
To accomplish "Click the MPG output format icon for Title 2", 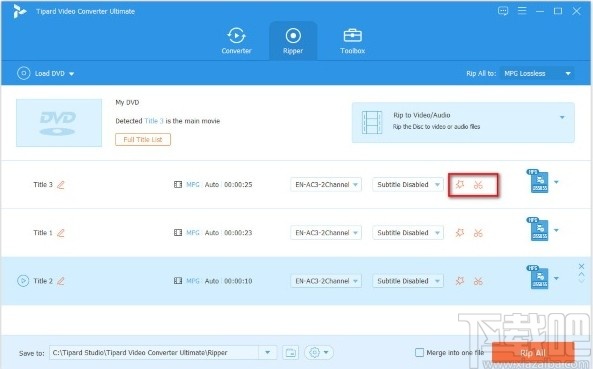I will (538, 278).
